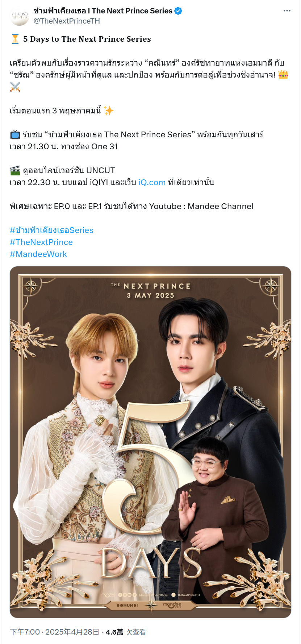Click the clapperboard emoji beside UNCUT line
The image size is (301, 644).
(x=15, y=170)
